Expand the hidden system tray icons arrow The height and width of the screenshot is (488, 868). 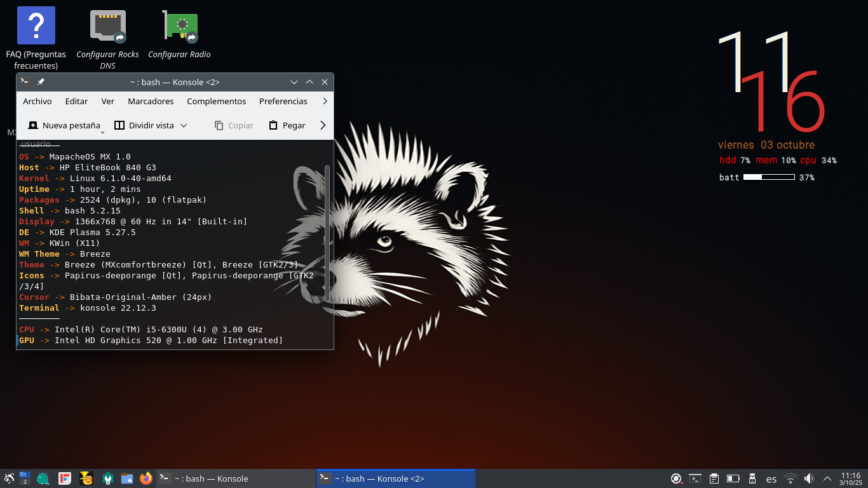point(827,478)
